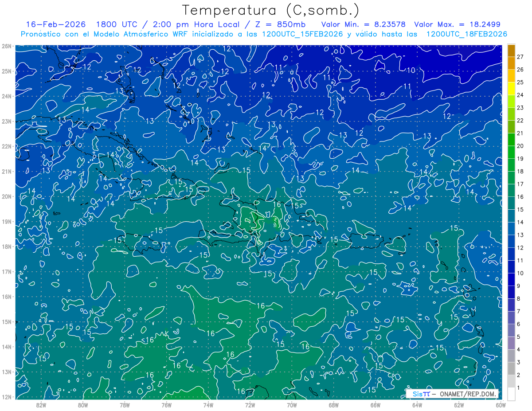
Task: Click the '14N' latitude axis label
Action: [x=6, y=347]
